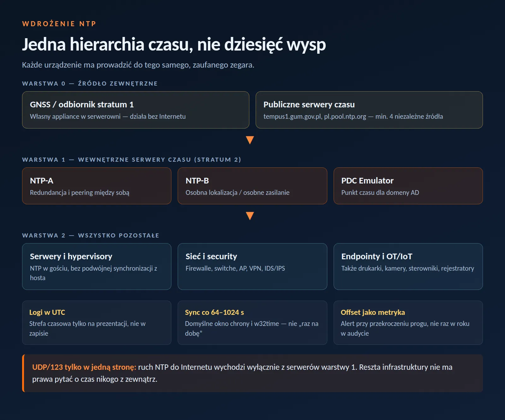Screen dimensions: 505x420
Task: Click 'Domyślne okno chrony i w32time' text
Action: point(252,328)
